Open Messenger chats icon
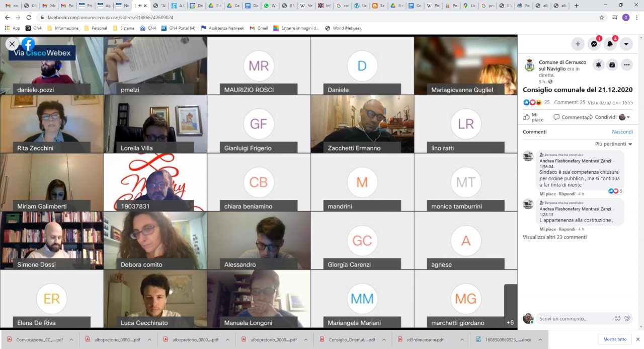Viewport: 644px width, 349px height. [x=594, y=44]
